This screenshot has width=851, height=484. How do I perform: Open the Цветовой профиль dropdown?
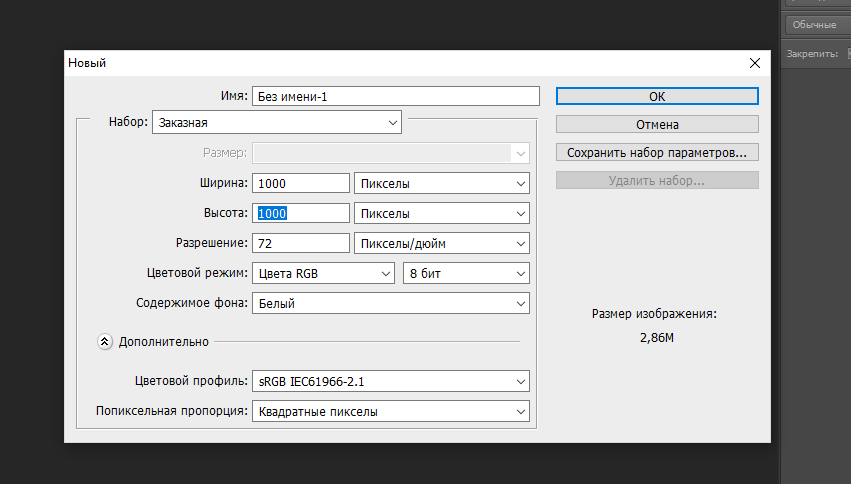[391, 381]
